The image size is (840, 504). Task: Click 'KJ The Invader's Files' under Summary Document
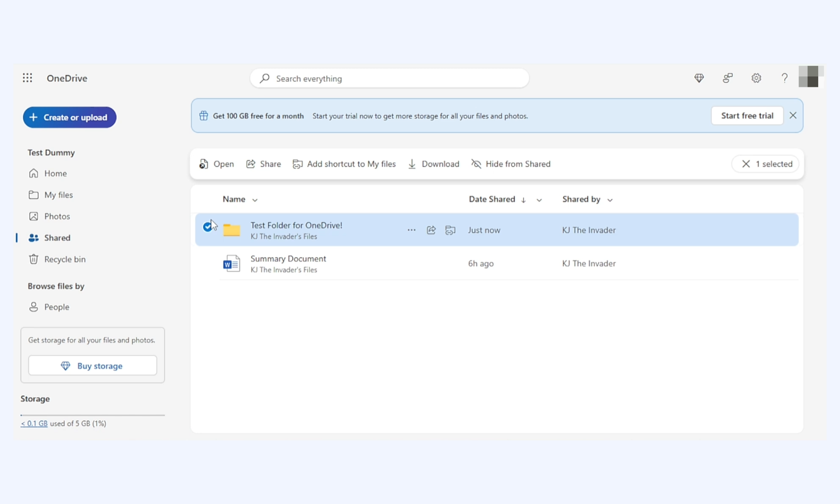pos(284,270)
